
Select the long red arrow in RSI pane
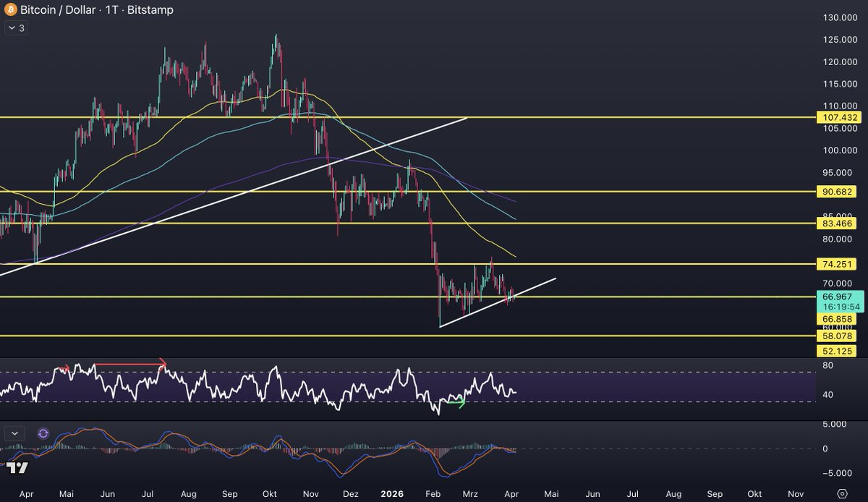[x=130, y=364]
